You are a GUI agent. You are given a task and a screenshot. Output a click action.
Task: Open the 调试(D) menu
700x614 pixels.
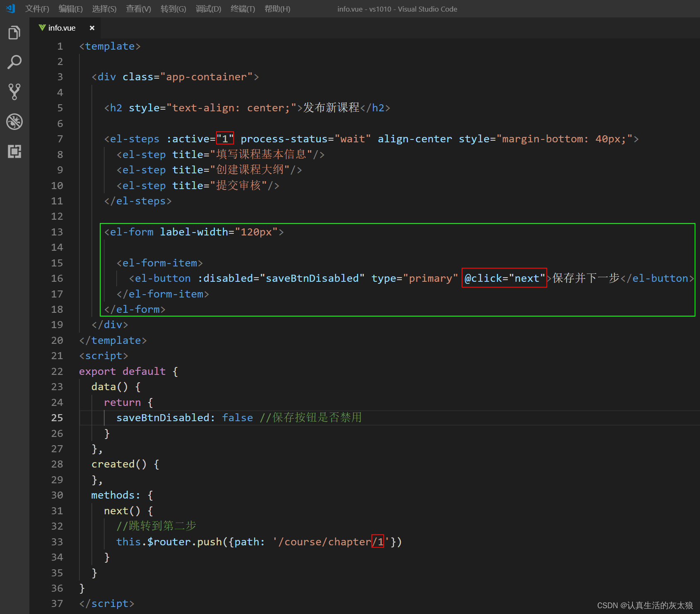pos(209,9)
